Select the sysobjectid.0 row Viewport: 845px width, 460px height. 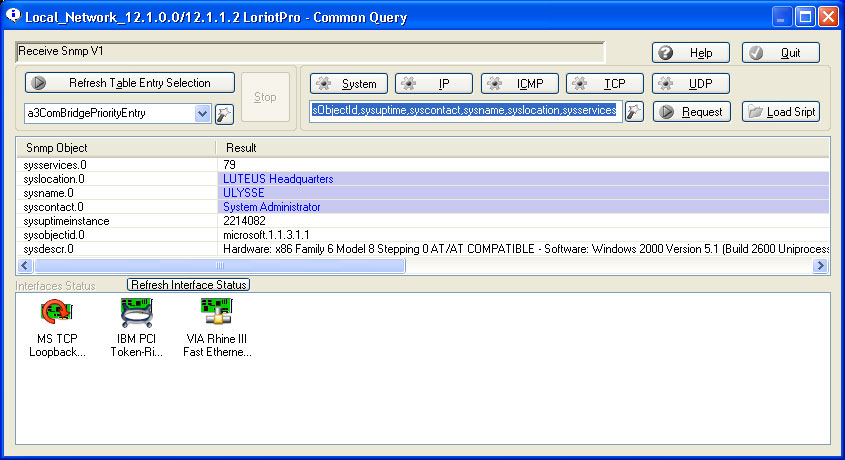click(423, 235)
